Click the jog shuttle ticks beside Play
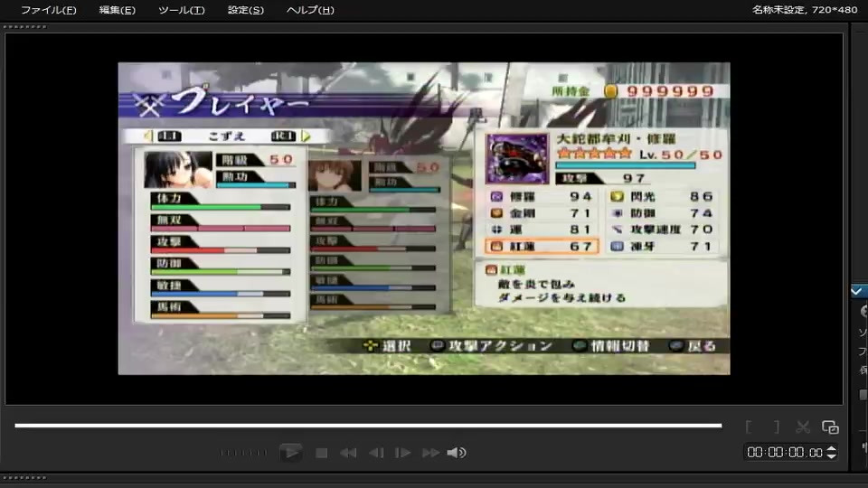This screenshot has width=868, height=488. 243,453
